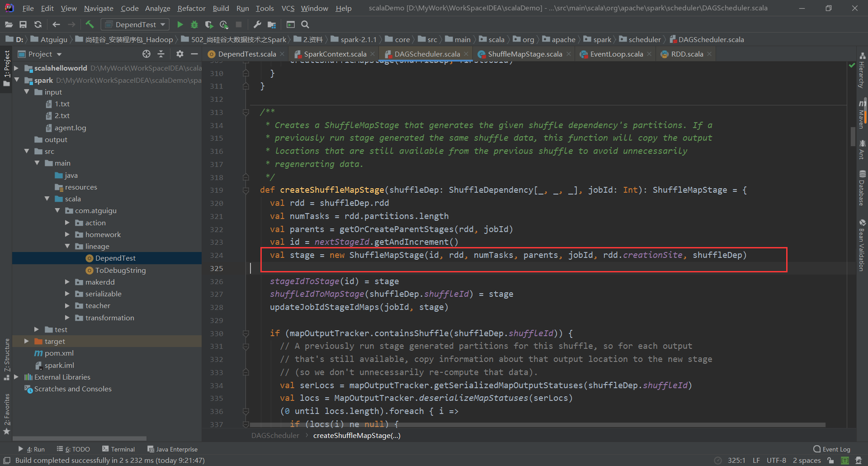Click DAGScheduler in the editor breadcrumb

pyautogui.click(x=275, y=435)
